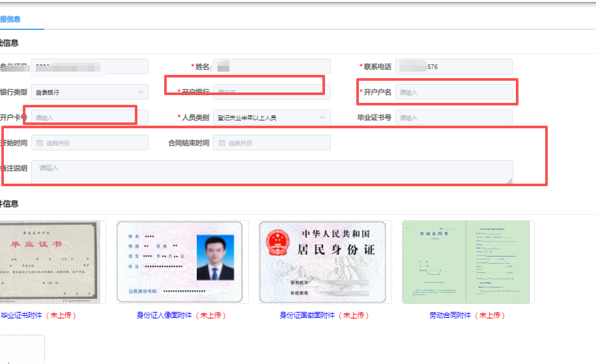The width and height of the screenshot is (596, 364).
Task: Click calendar icon in contract start time field
Action: 40,143
